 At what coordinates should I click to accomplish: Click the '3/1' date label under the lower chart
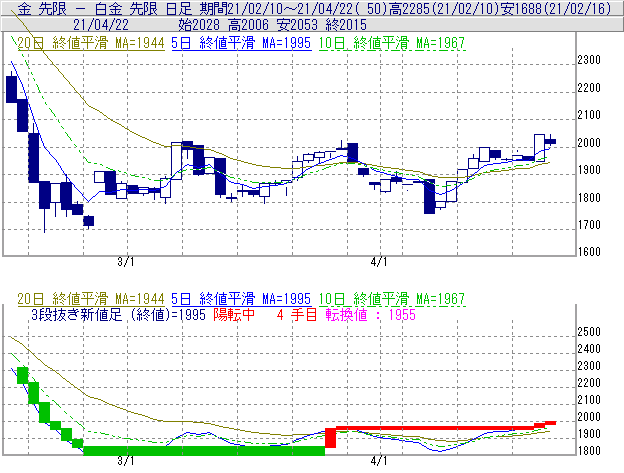click(126, 461)
